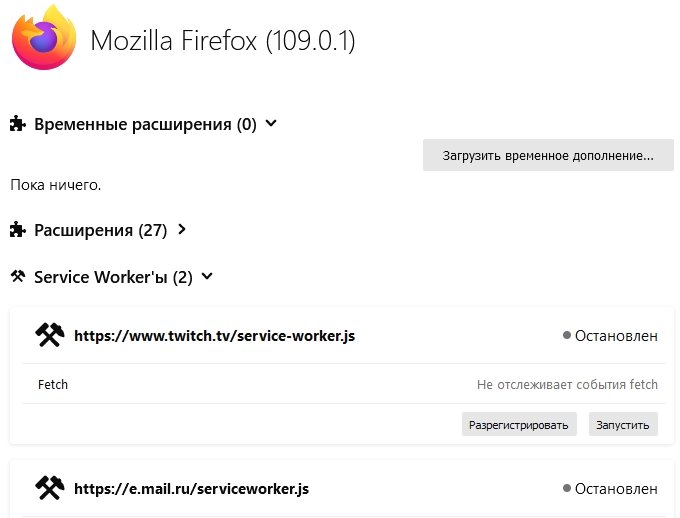
Task: Click the Временные расширения (0) heading text
Action: point(145,124)
